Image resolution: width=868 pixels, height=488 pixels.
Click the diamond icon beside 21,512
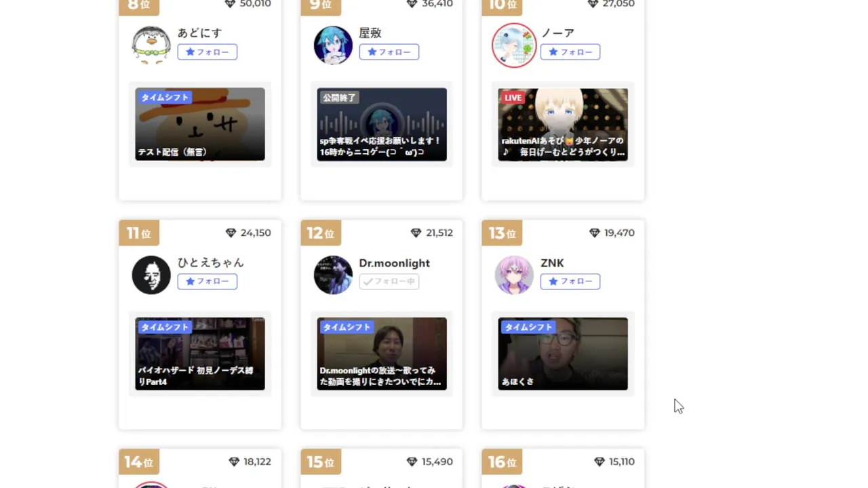416,232
